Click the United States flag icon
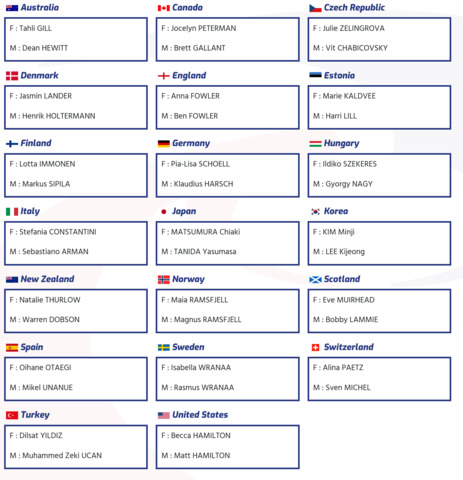 click(x=164, y=415)
